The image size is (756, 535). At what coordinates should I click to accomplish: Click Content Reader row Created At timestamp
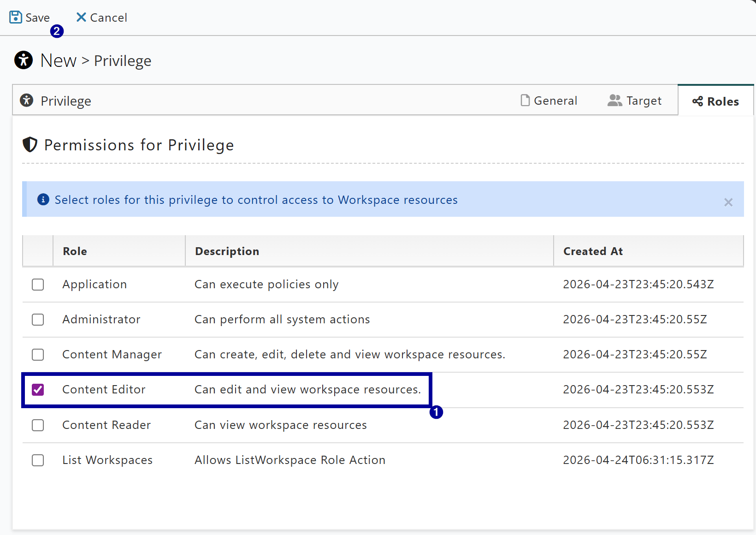point(638,425)
